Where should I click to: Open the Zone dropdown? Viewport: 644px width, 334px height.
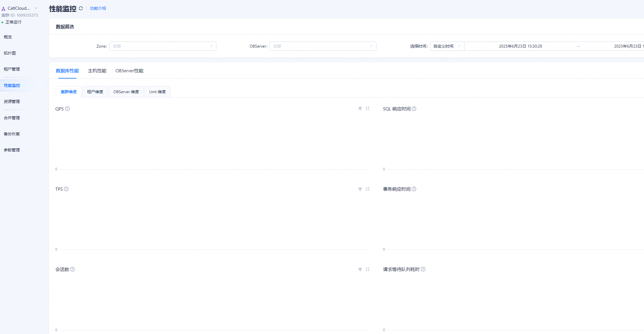click(x=162, y=46)
